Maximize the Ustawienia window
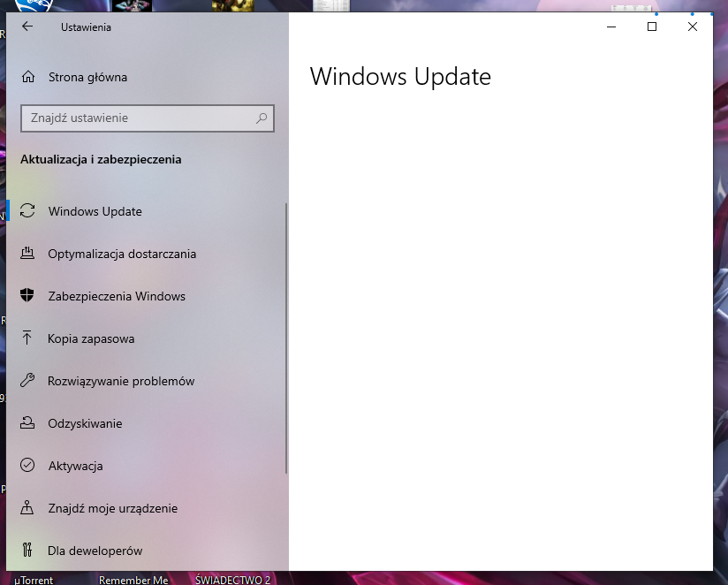728x585 pixels. (652, 27)
